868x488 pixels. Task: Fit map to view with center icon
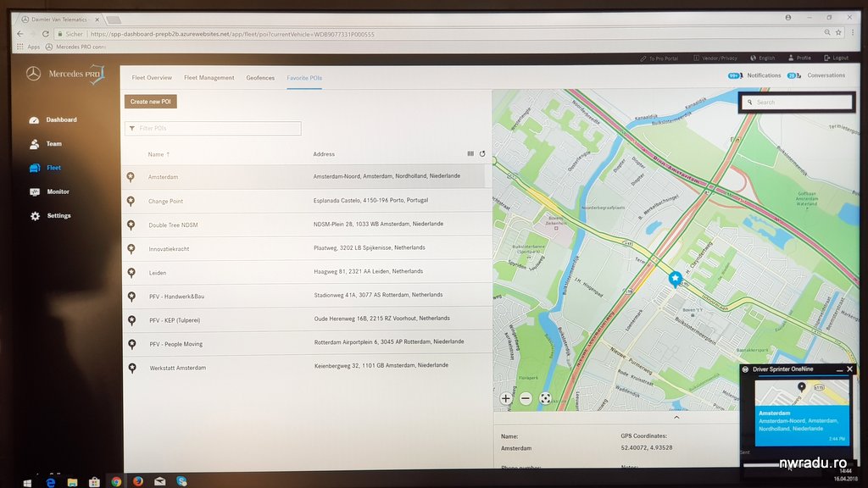pyautogui.click(x=545, y=398)
